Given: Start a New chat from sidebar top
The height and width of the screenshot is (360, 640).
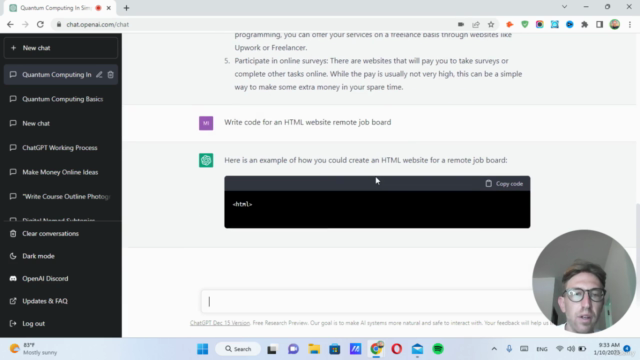Looking at the screenshot, I should click(61, 48).
